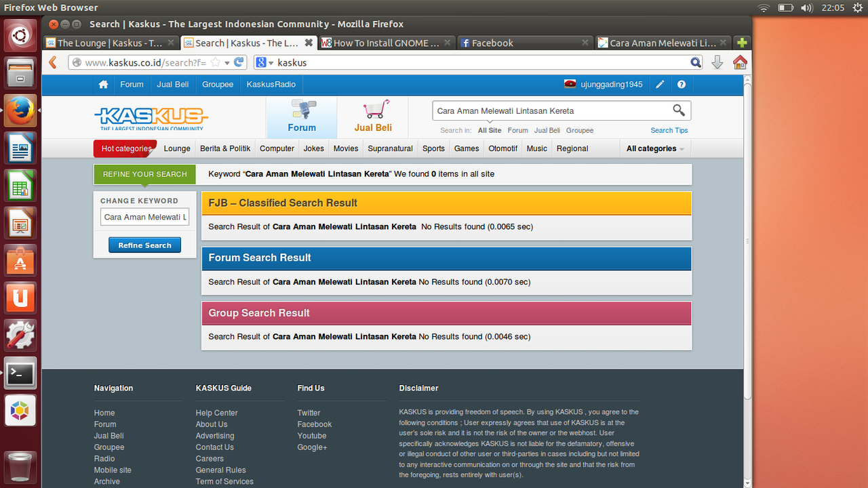
Task: Reload the page with the refresh icon
Action: 239,62
